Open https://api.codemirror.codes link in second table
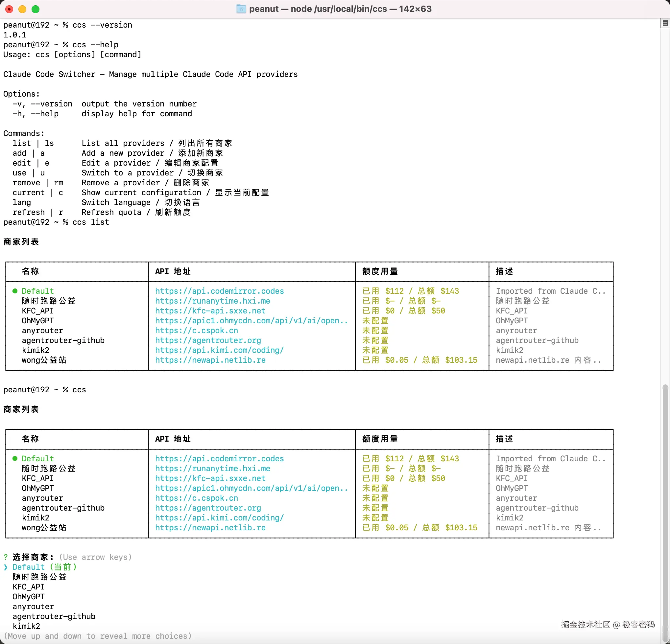Viewport: 670px width, 644px height. pos(219,458)
